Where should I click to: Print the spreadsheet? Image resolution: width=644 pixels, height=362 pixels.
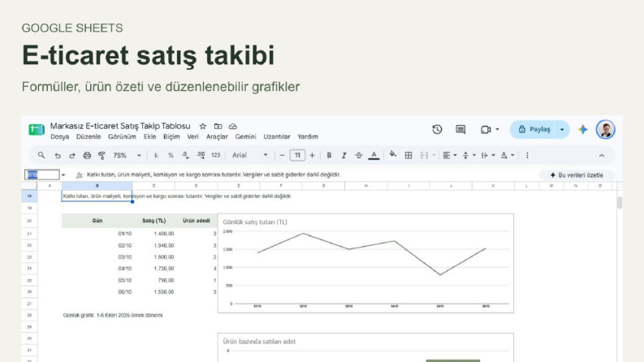pyautogui.click(x=87, y=155)
